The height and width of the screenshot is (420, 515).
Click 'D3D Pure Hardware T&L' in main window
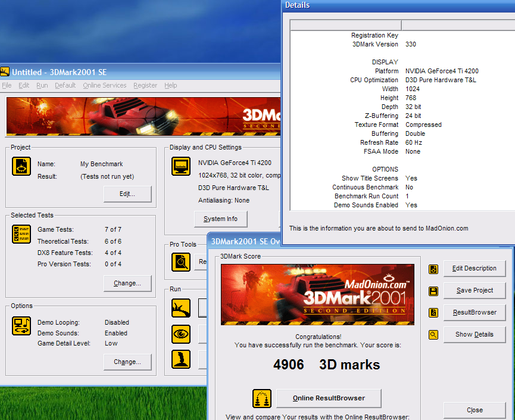pyautogui.click(x=233, y=188)
